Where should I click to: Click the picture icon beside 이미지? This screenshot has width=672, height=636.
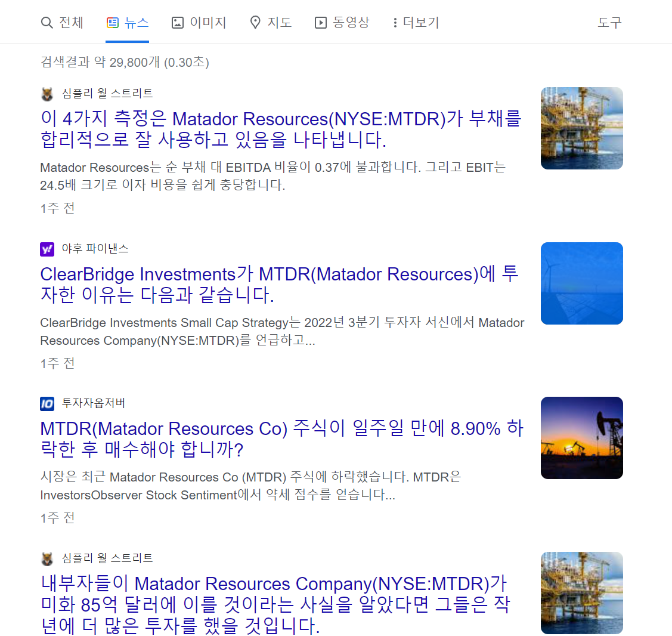coord(178,22)
